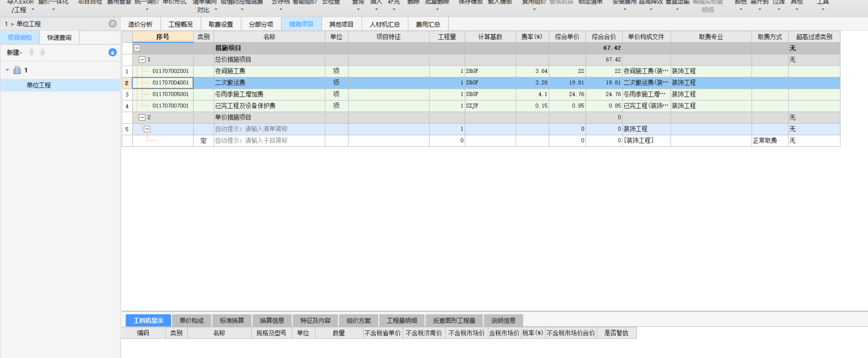Open the 统一调价 dropdown arrow
The image size is (868, 358).
147,9
